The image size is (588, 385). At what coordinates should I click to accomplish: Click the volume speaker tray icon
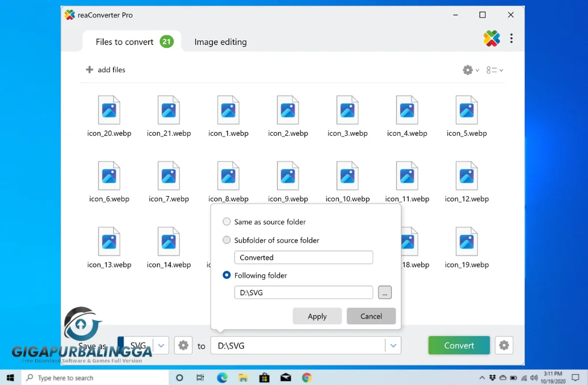[534, 378]
